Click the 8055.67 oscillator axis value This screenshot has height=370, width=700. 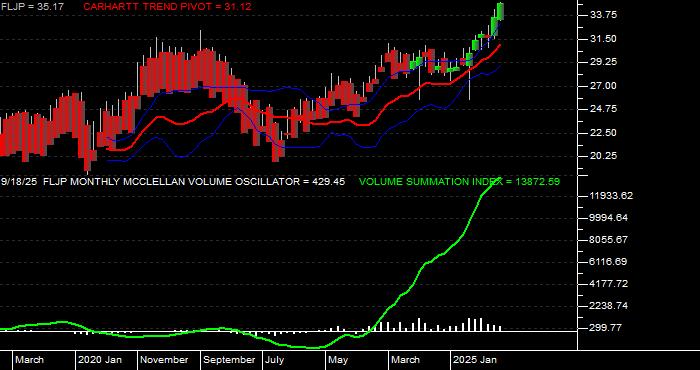pos(609,240)
